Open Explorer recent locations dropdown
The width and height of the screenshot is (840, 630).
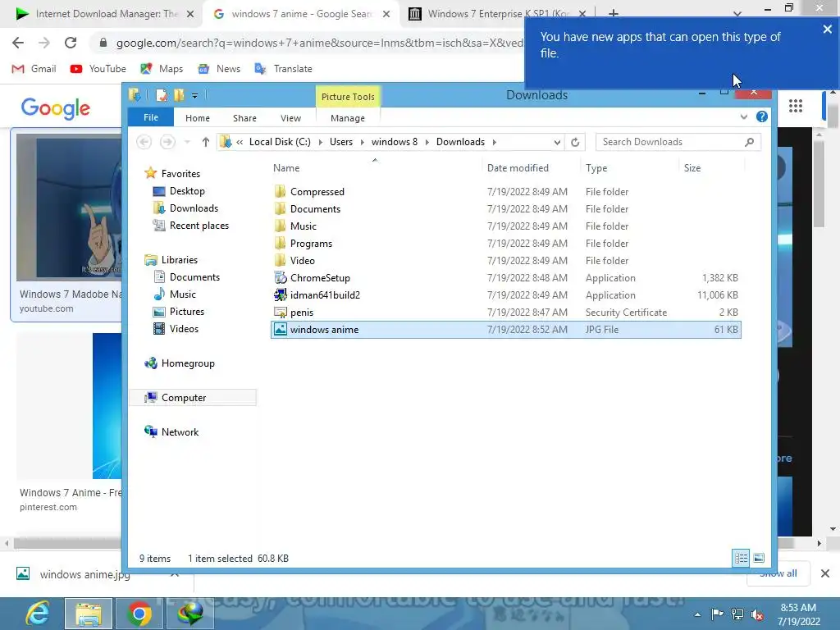coord(187,142)
